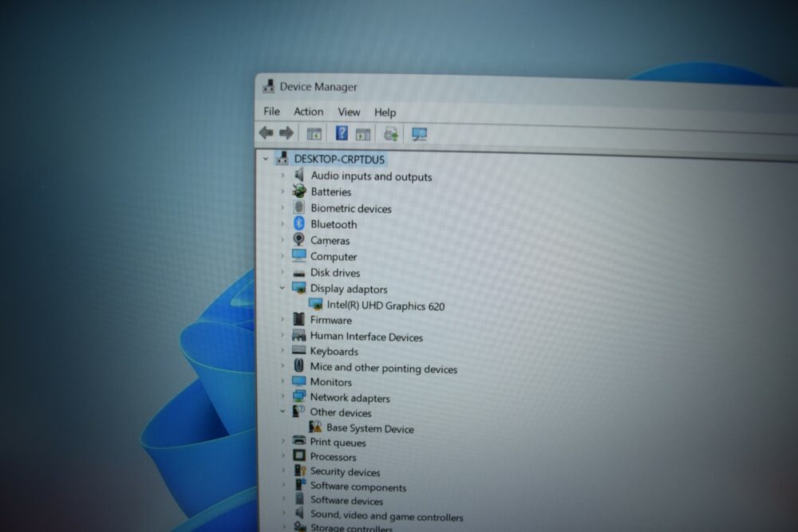Click the DESKTOP-CRPTDU5 computer icon
The height and width of the screenshot is (532, 798).
coord(282,159)
